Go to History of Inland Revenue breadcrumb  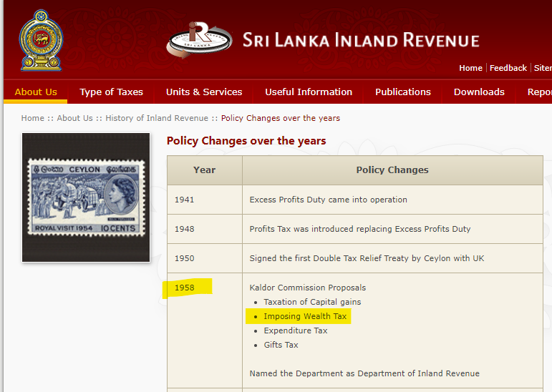point(157,118)
